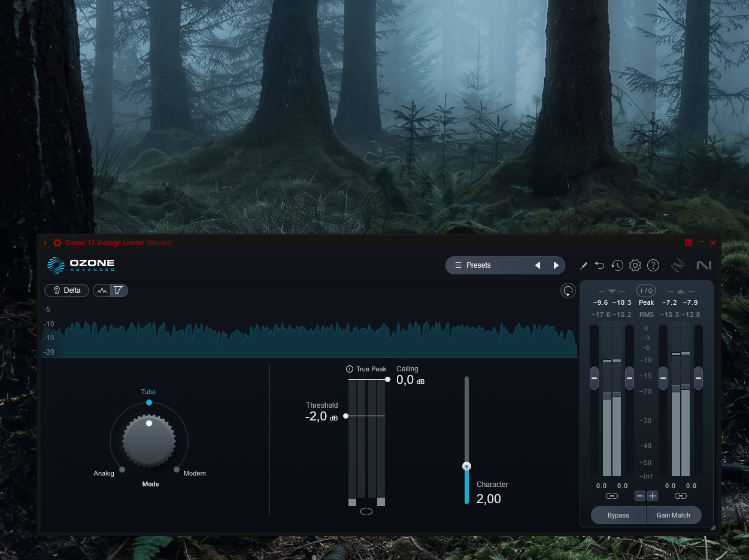This screenshot has height=560, width=749.
Task: Click output peak value -7.2
Action: (669, 302)
